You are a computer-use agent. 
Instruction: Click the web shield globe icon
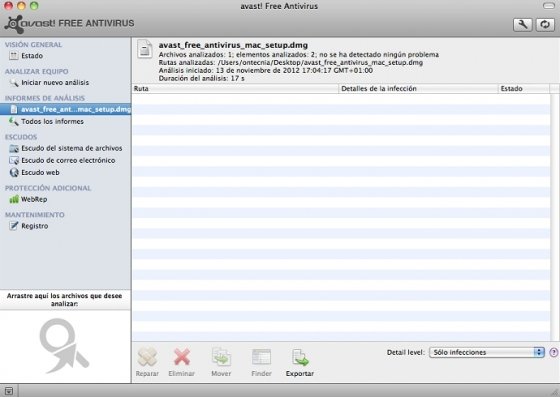[x=14, y=172]
